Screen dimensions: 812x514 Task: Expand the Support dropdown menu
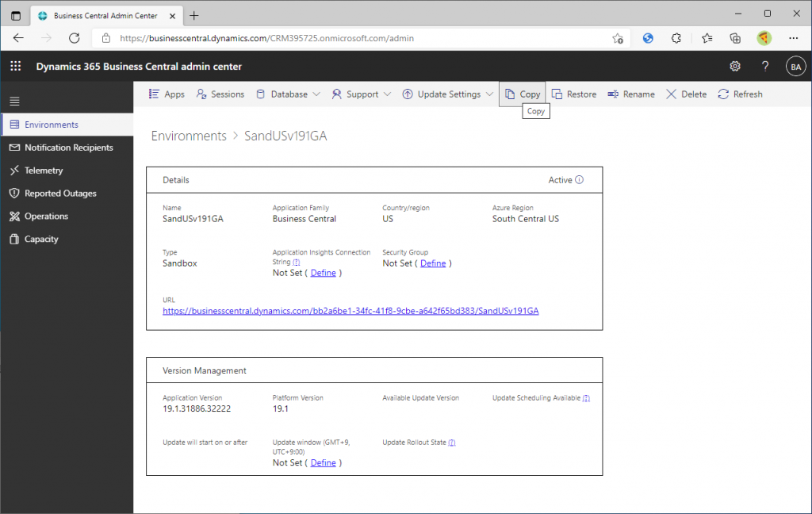pos(362,94)
